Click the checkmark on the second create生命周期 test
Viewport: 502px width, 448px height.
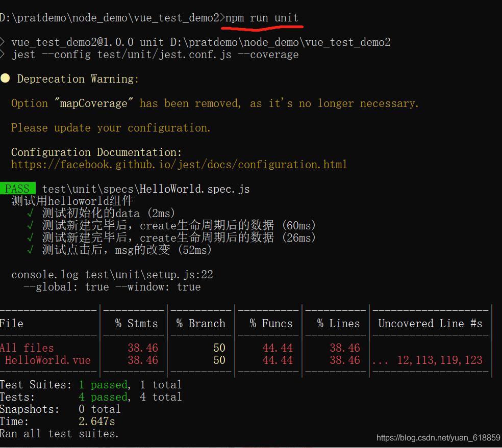pyautogui.click(x=31, y=237)
